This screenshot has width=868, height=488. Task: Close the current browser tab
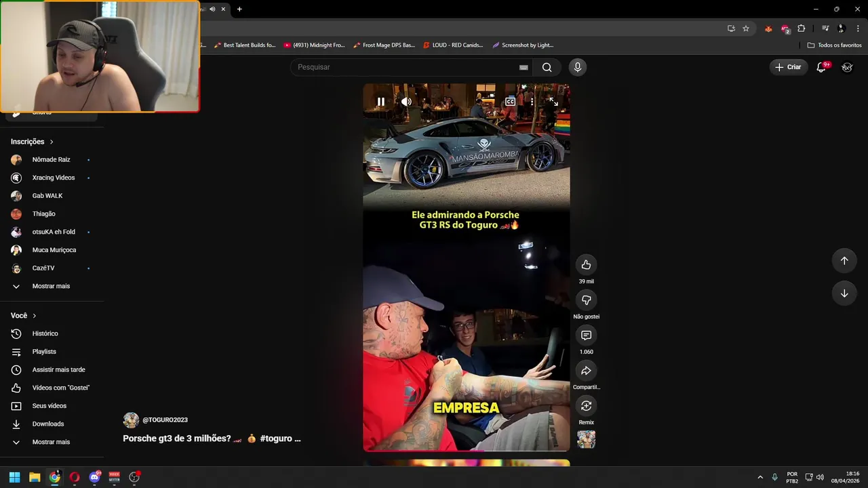click(223, 9)
